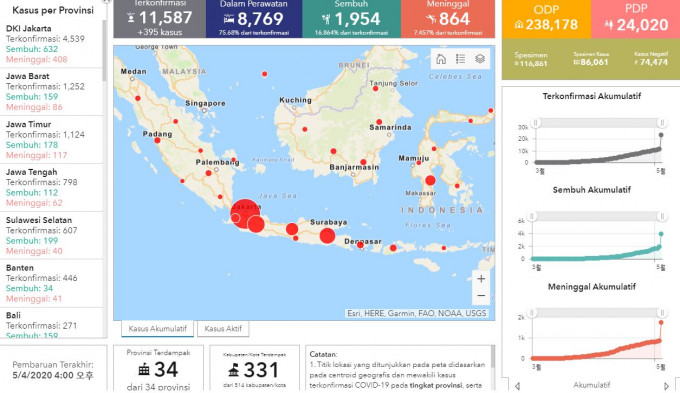
Task: Open the map layers icon
Action: coord(480,59)
